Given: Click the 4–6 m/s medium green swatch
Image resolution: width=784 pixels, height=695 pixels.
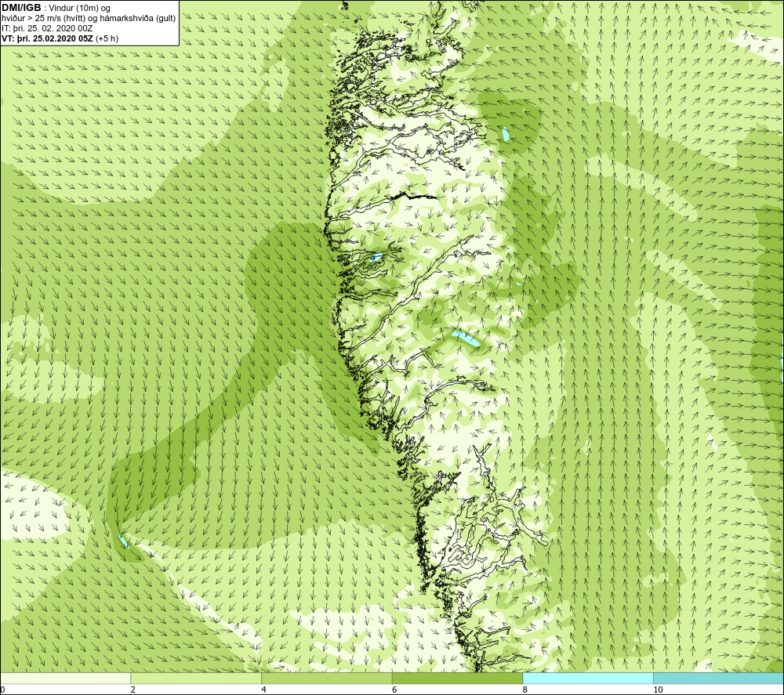Looking at the screenshot, I should [326, 678].
